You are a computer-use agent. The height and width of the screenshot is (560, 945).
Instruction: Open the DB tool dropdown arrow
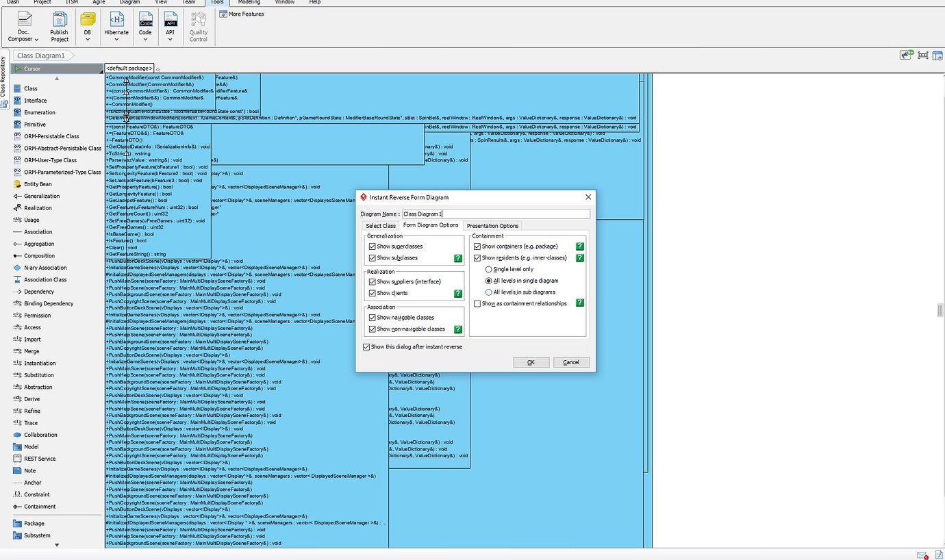point(88,40)
